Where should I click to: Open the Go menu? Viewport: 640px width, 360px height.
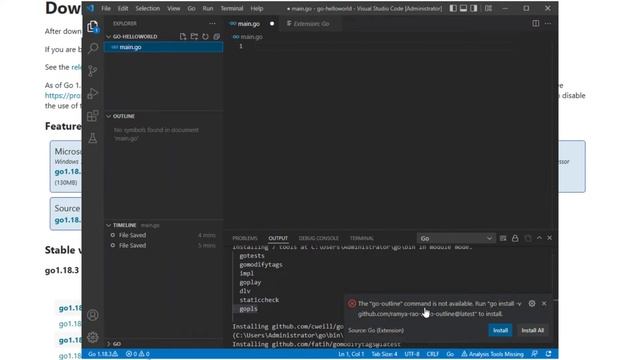point(191,8)
